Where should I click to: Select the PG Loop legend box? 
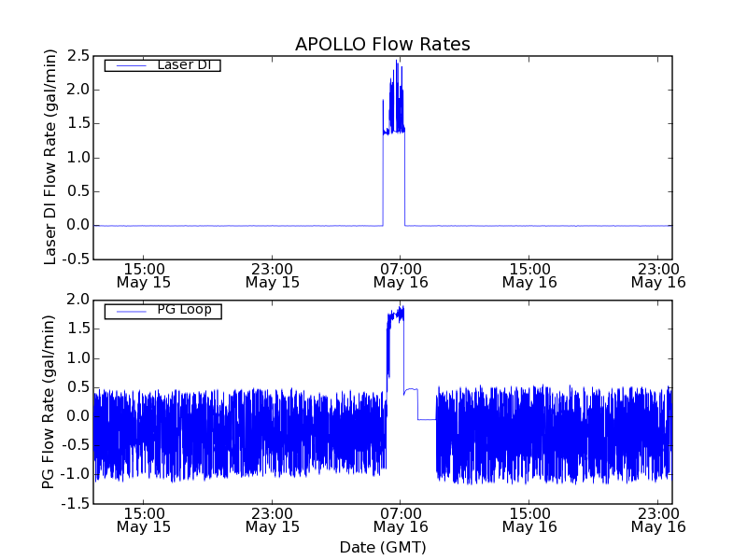(162, 311)
